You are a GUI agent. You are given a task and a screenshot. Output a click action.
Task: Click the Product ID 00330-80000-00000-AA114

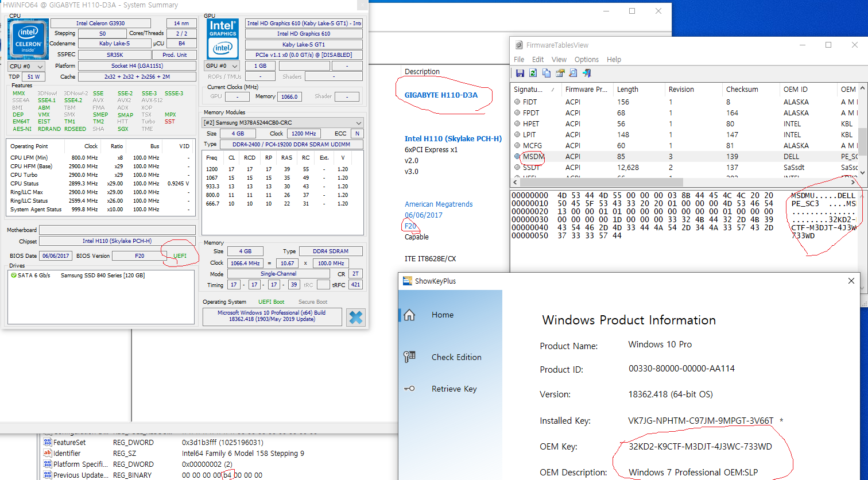[x=681, y=369]
